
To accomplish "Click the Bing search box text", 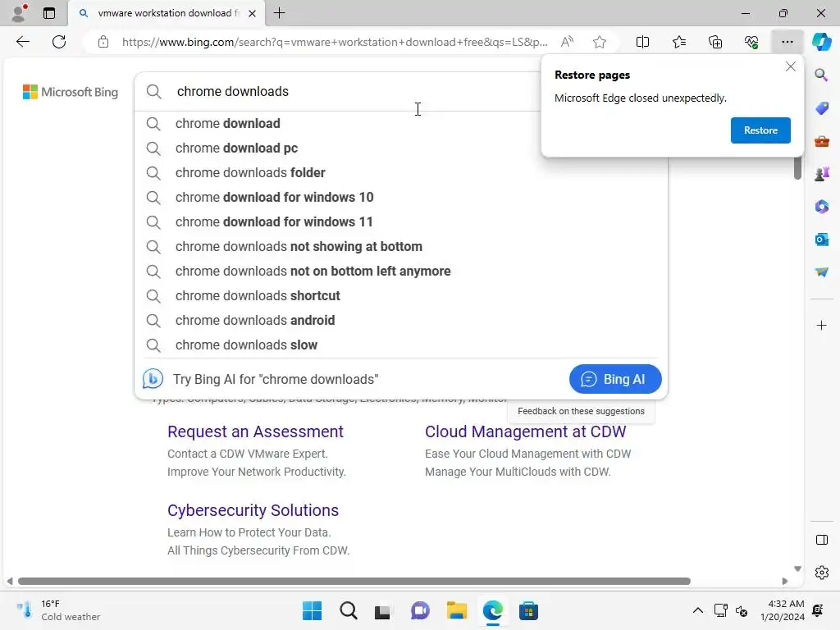I will pos(232,92).
